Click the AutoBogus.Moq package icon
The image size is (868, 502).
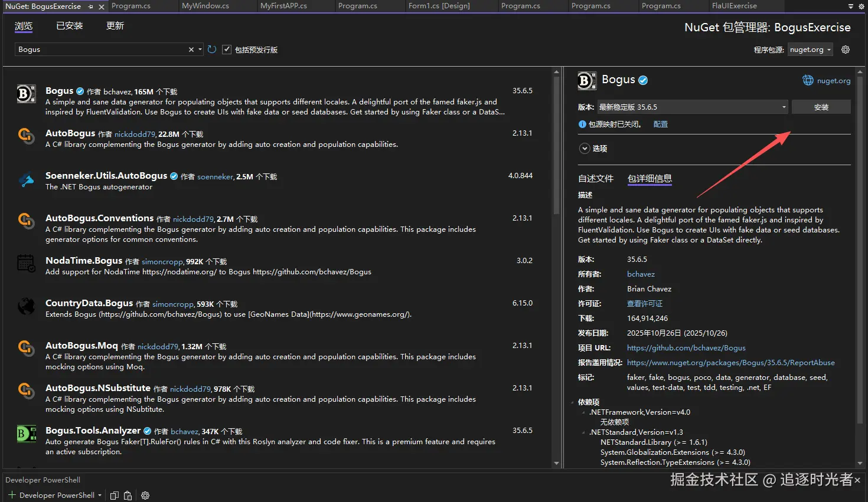[x=26, y=348]
